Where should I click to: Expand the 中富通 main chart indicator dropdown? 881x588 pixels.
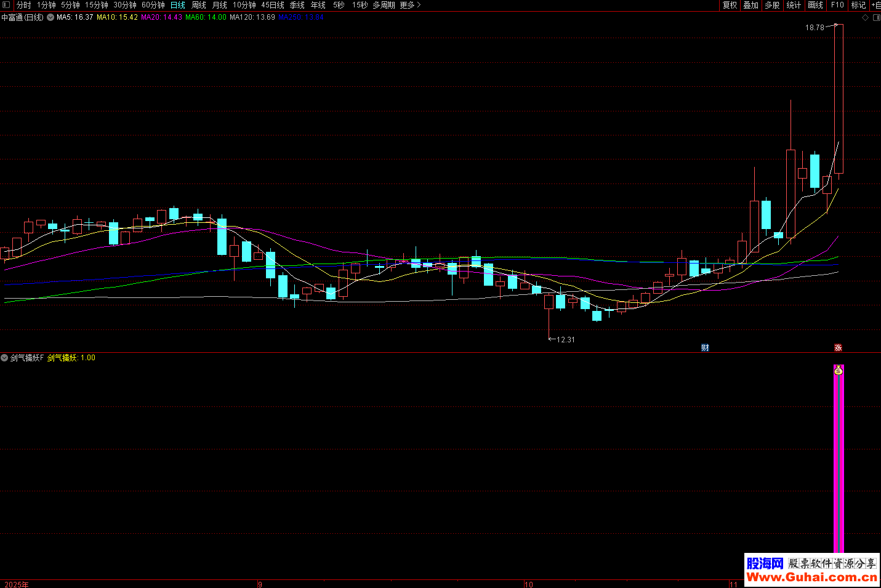[50, 18]
